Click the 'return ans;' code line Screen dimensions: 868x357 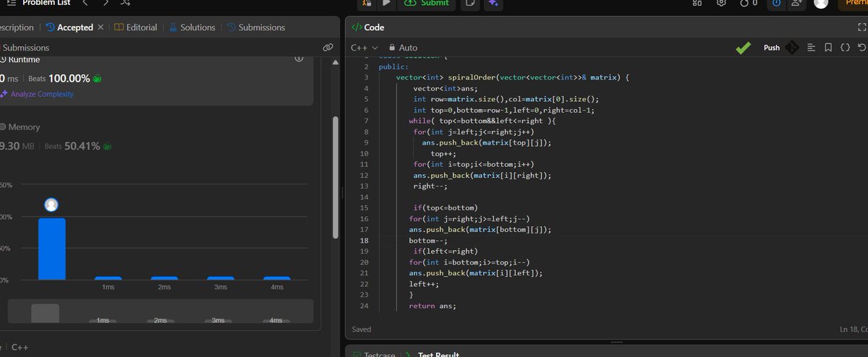(433, 306)
